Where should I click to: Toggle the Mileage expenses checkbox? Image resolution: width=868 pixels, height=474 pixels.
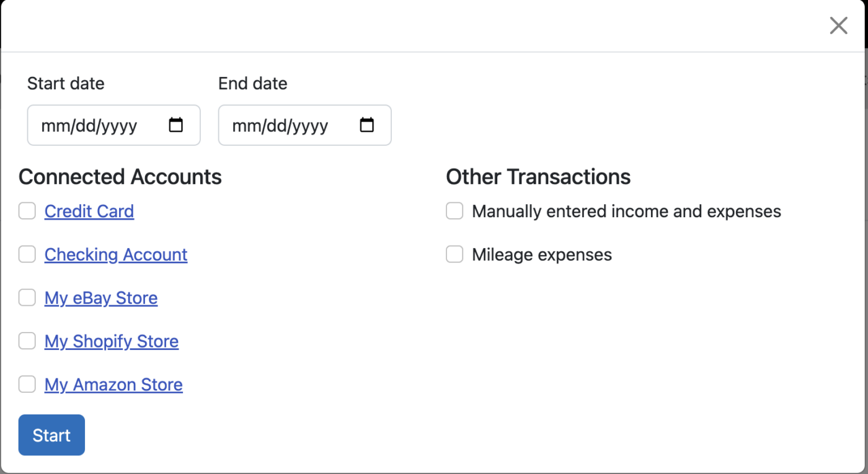454,254
